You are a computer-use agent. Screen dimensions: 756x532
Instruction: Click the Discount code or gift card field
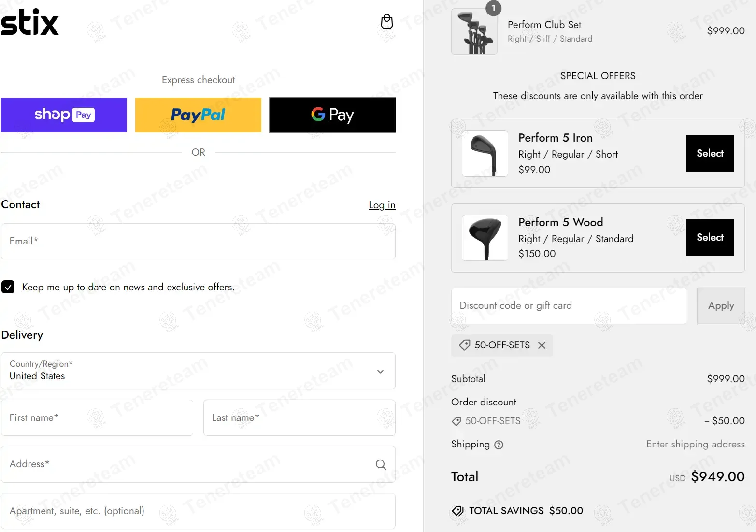(x=569, y=305)
